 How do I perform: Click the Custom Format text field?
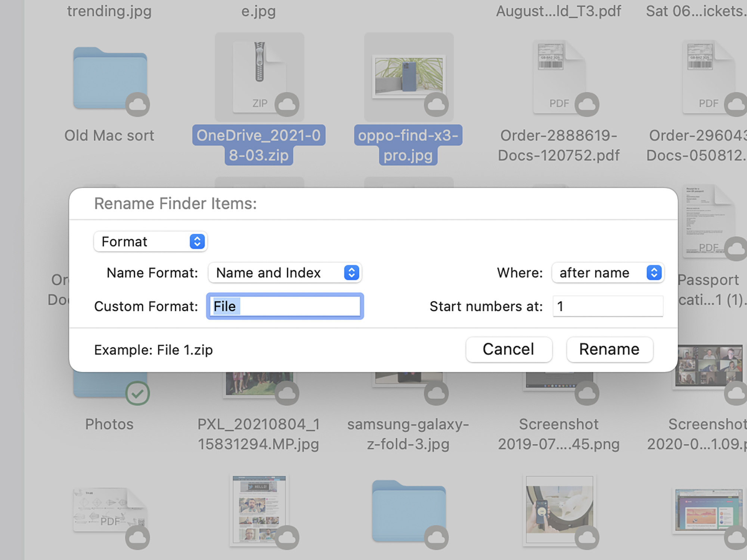pyautogui.click(x=285, y=306)
